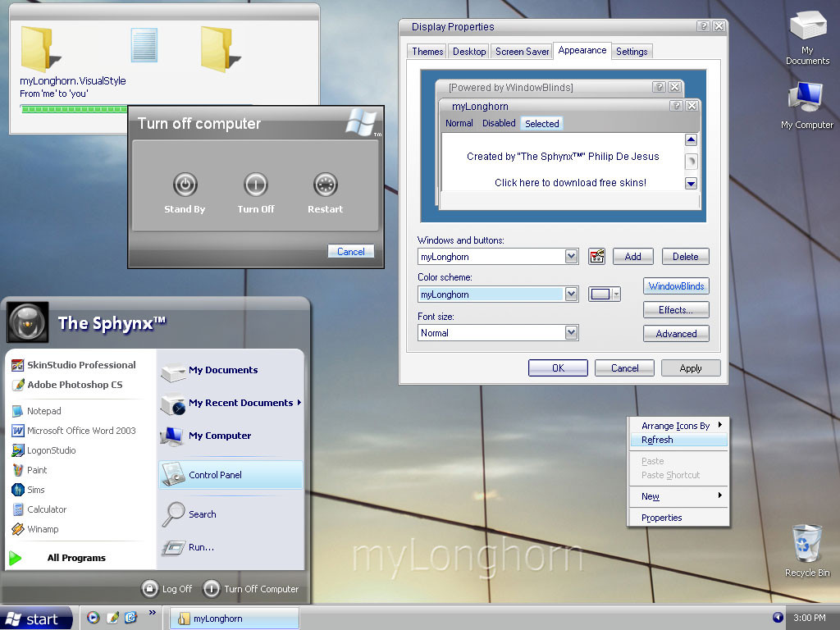This screenshot has width=840, height=630.
Task: Open Control Panel in the start menu
Action: [231, 475]
